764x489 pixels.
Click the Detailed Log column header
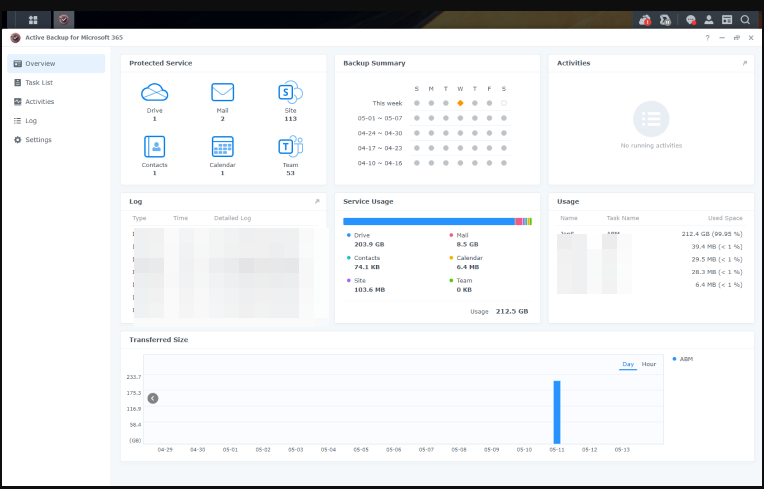[232, 218]
